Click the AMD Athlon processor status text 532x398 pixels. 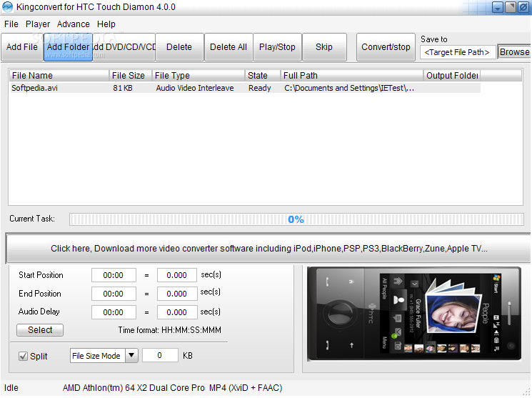pos(134,388)
